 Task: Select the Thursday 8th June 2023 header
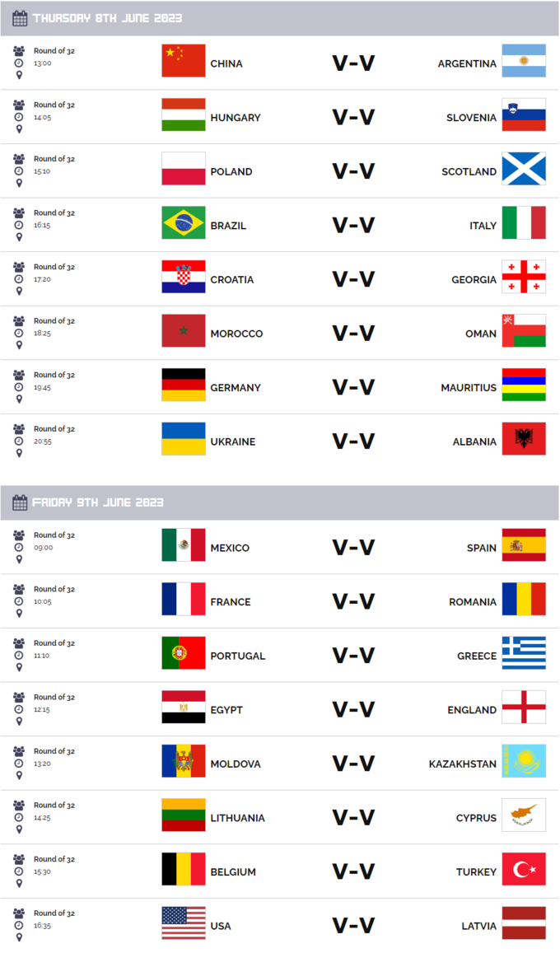[107, 18]
